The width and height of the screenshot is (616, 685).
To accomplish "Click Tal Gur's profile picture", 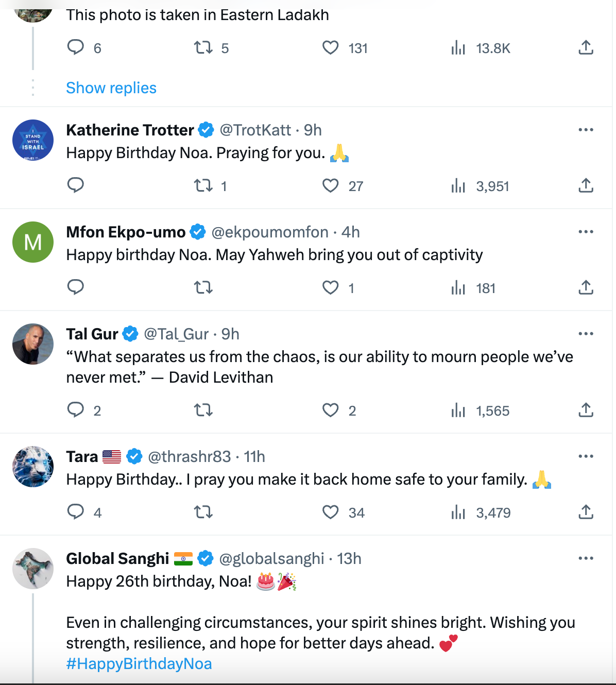I will [x=33, y=344].
